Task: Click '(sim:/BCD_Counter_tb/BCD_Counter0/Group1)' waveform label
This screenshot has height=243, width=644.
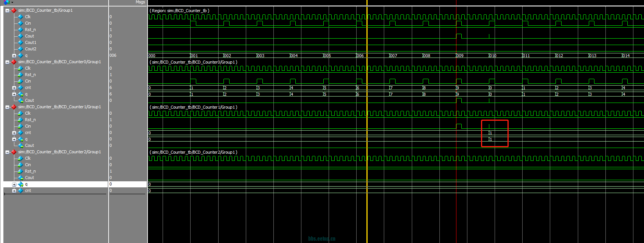Action: tap(193, 62)
